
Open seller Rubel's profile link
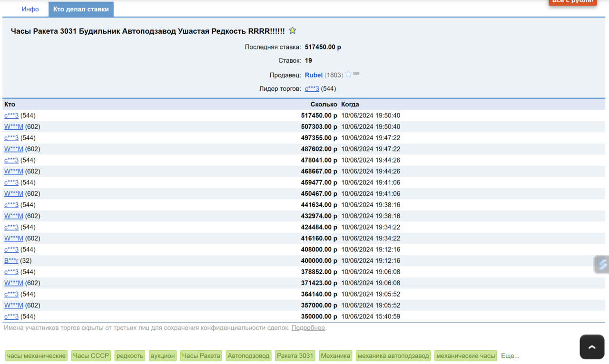314,75
